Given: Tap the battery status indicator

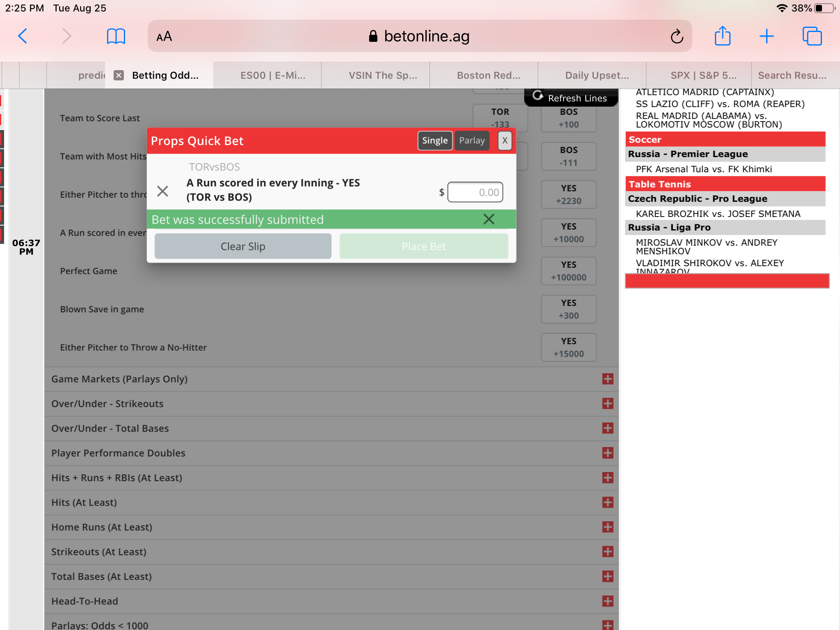Looking at the screenshot, I should coord(825,8).
